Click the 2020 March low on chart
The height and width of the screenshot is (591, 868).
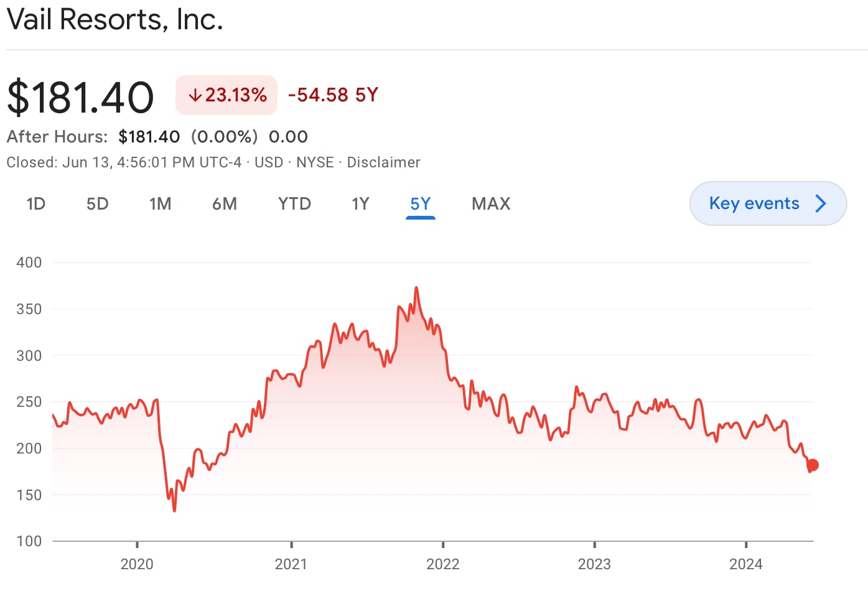coord(174,511)
